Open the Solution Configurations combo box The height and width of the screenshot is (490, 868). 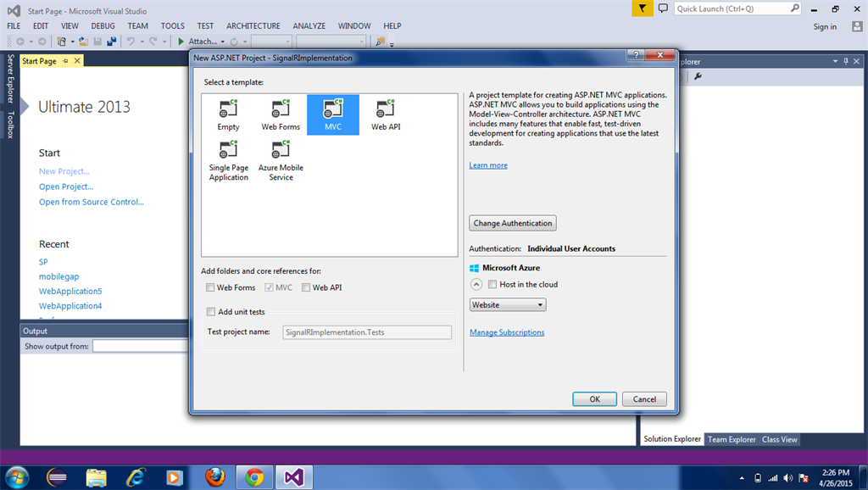point(271,42)
